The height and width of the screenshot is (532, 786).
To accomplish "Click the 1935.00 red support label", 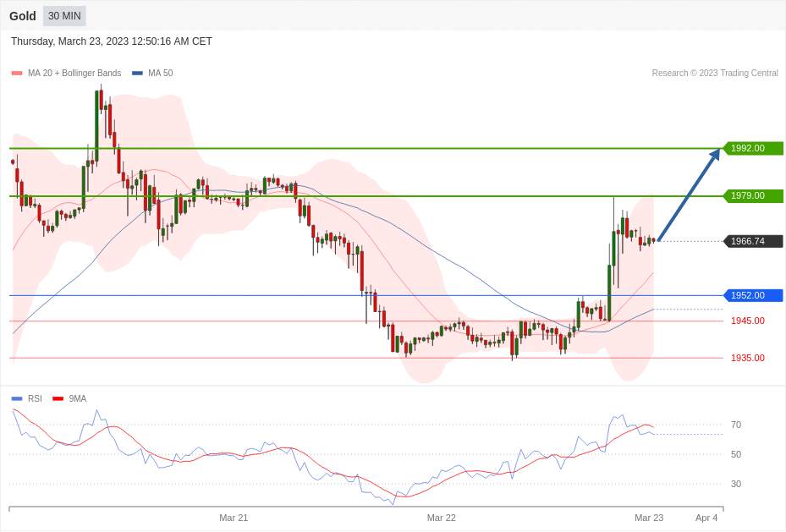I will pyautogui.click(x=747, y=358).
